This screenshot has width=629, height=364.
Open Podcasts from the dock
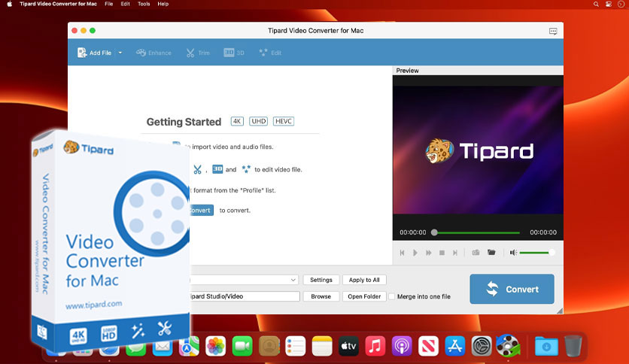pyautogui.click(x=402, y=346)
